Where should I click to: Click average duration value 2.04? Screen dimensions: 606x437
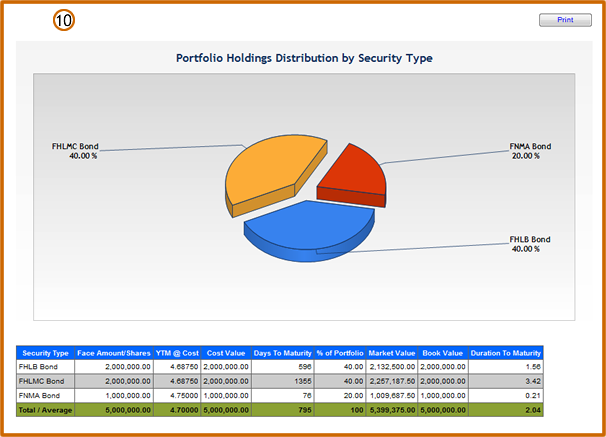506,410
